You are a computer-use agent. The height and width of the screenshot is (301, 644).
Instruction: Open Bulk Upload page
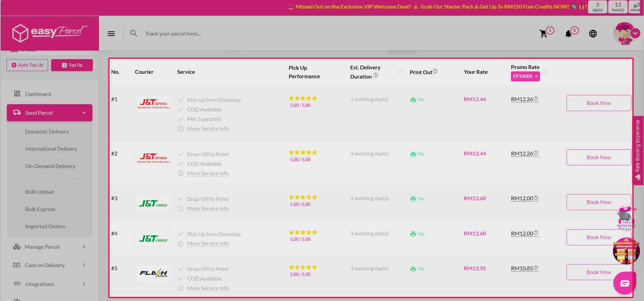pos(40,192)
